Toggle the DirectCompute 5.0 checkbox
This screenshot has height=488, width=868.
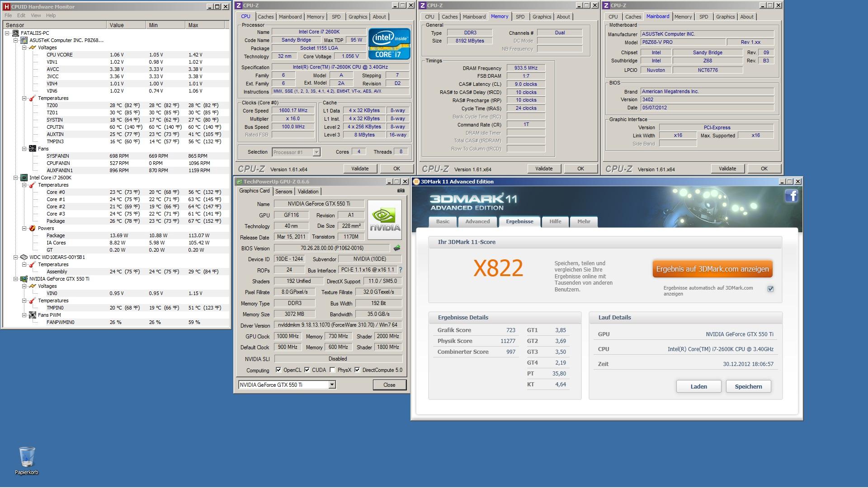coord(357,370)
